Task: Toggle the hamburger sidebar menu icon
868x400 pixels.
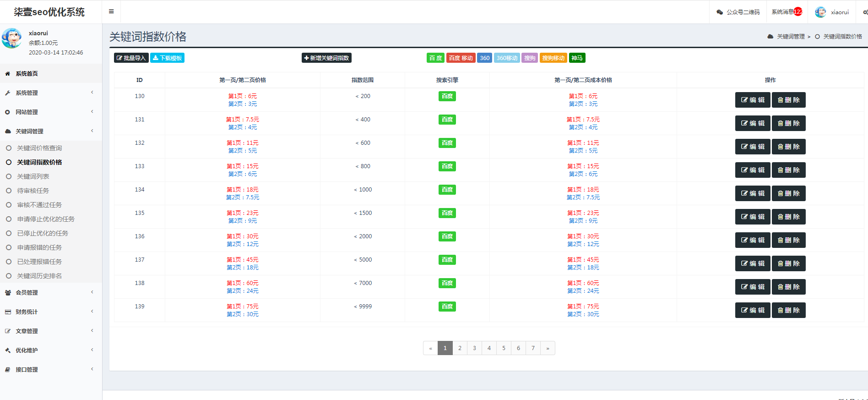Action: [111, 11]
